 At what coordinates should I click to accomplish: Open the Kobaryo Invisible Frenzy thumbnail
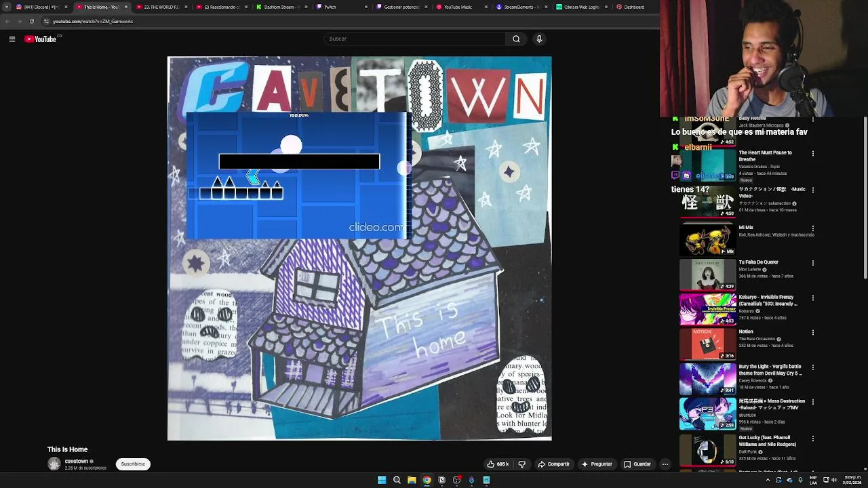(x=707, y=309)
